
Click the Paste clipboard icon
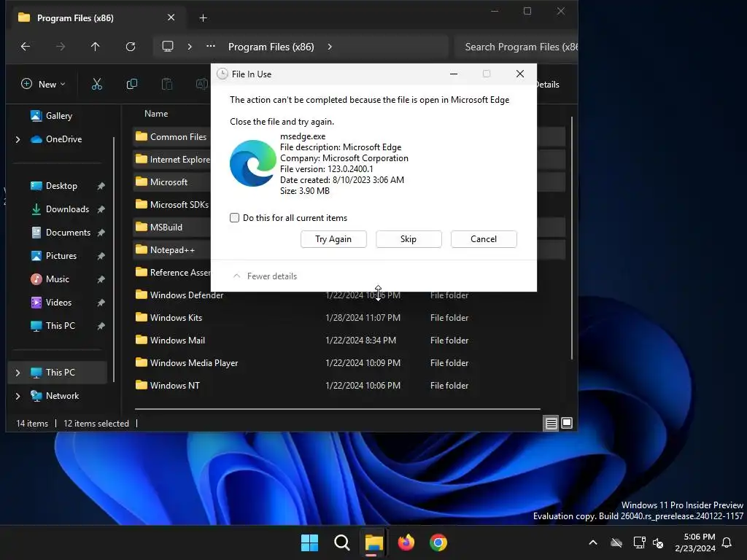167,85
